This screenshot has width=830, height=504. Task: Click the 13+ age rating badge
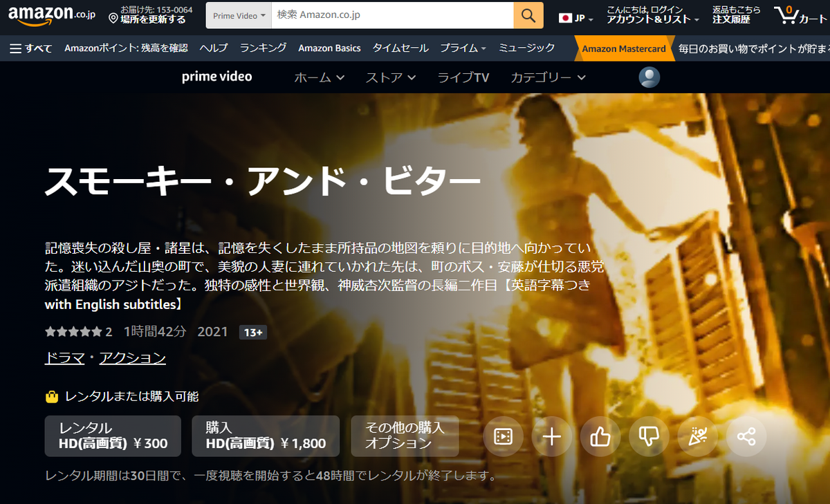coord(253,333)
